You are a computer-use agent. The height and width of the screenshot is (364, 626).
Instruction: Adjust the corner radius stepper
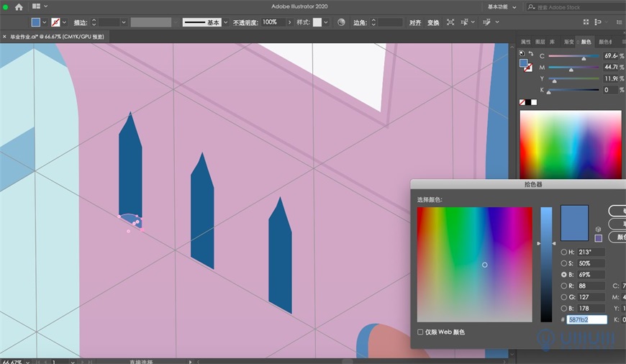pyautogui.click(x=373, y=22)
